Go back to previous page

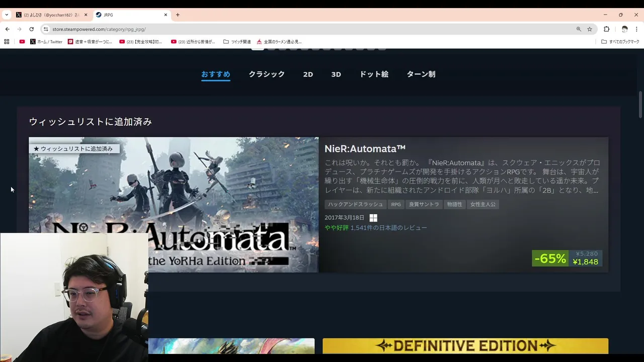pos(7,29)
